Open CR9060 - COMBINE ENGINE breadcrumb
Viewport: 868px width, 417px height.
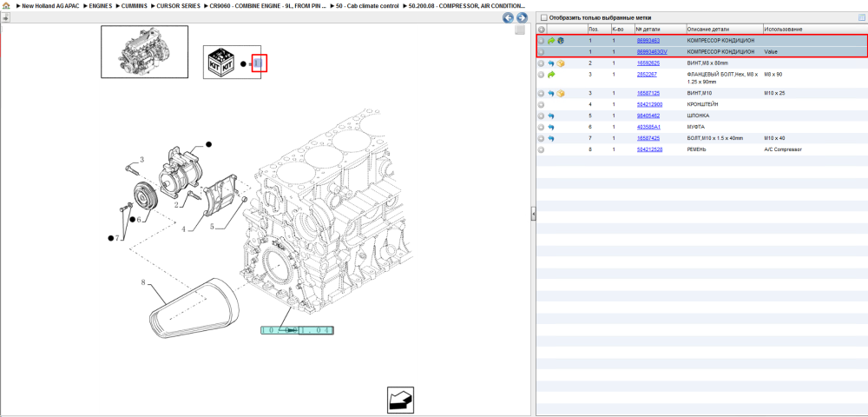268,5
